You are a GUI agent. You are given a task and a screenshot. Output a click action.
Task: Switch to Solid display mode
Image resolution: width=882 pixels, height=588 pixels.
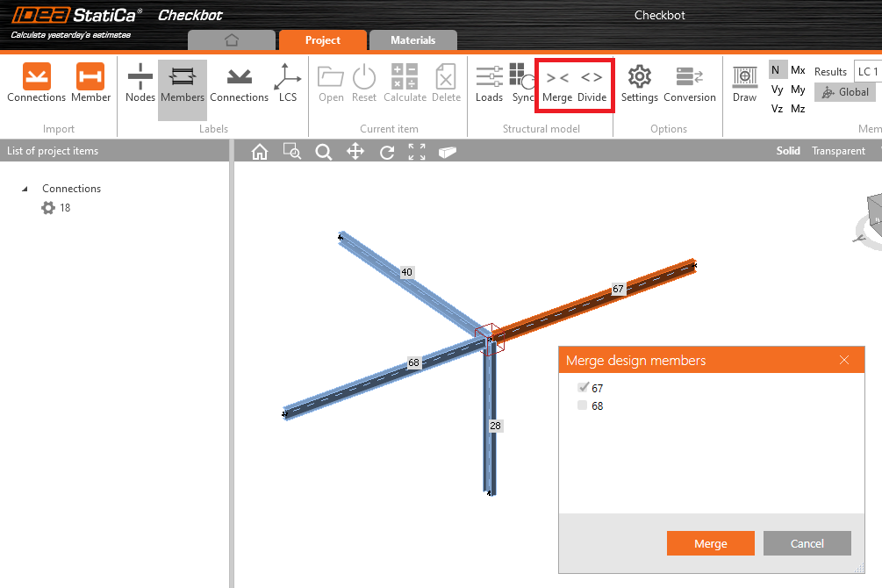[x=788, y=151]
